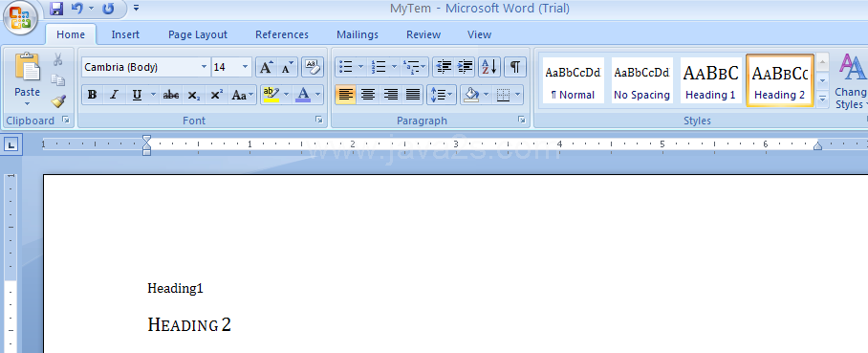Apply the Normal style
The image size is (868, 353).
[x=573, y=80]
